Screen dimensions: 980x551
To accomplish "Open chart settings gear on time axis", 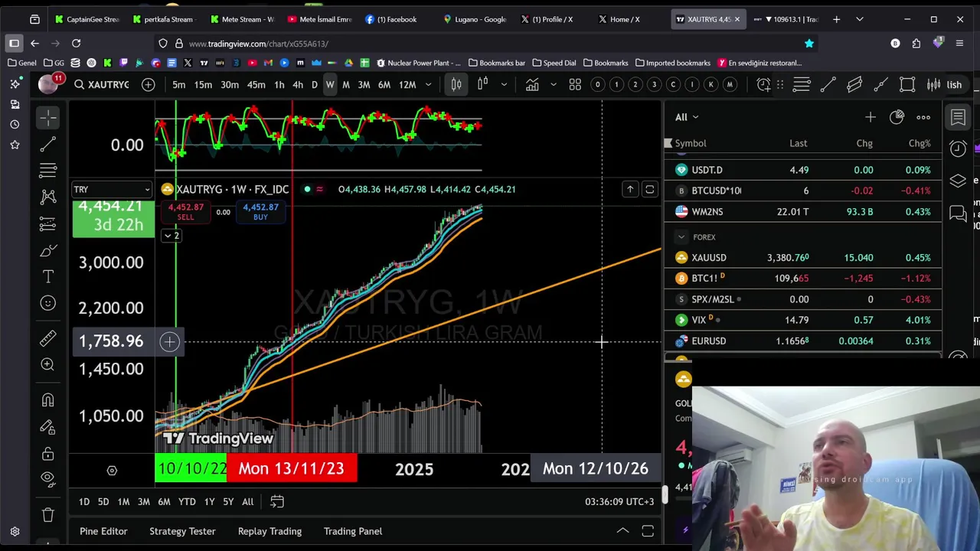I will [x=112, y=471].
